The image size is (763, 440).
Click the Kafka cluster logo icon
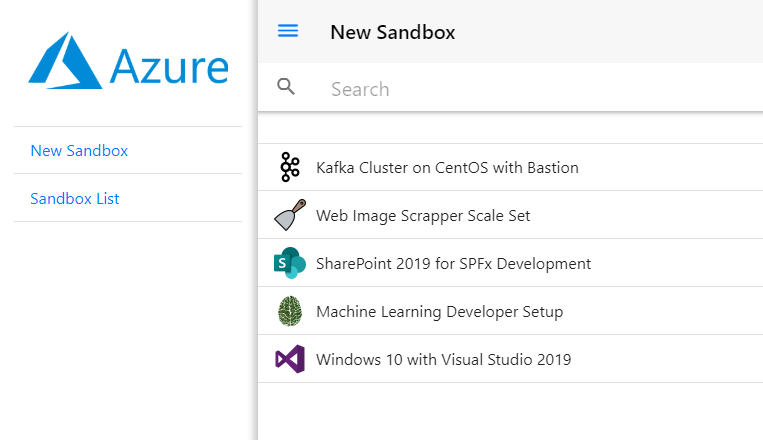pyautogui.click(x=290, y=167)
